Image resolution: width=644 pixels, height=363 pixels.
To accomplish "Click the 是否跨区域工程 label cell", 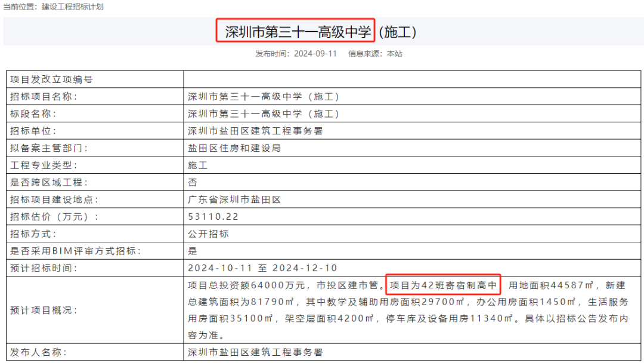I will tap(95, 182).
